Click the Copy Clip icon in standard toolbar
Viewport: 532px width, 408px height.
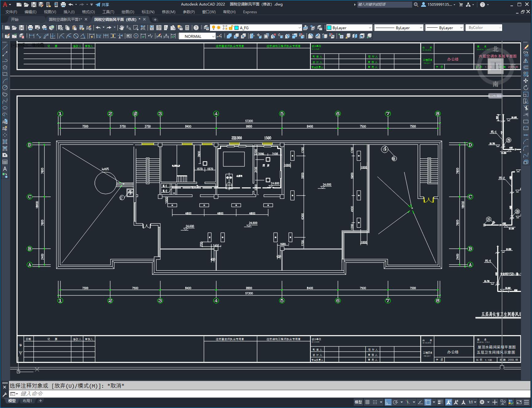[x=68, y=28]
